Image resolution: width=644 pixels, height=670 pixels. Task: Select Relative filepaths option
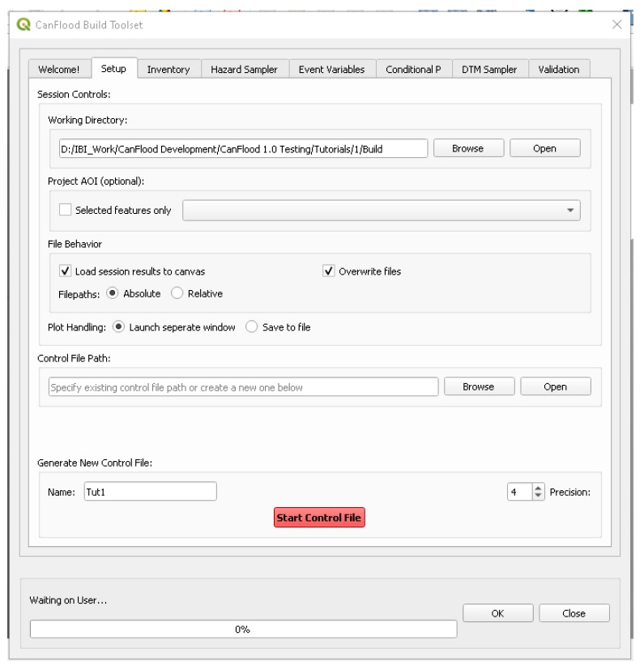point(177,293)
